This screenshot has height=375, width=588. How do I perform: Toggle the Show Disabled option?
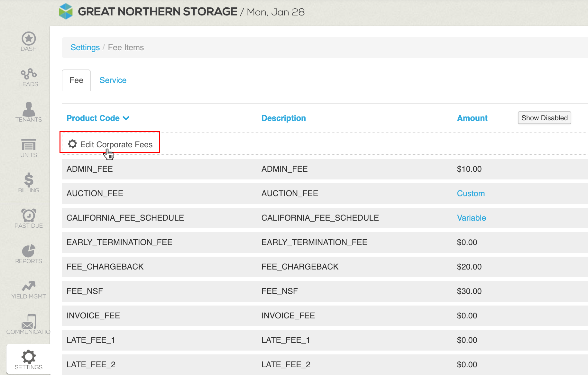(544, 118)
